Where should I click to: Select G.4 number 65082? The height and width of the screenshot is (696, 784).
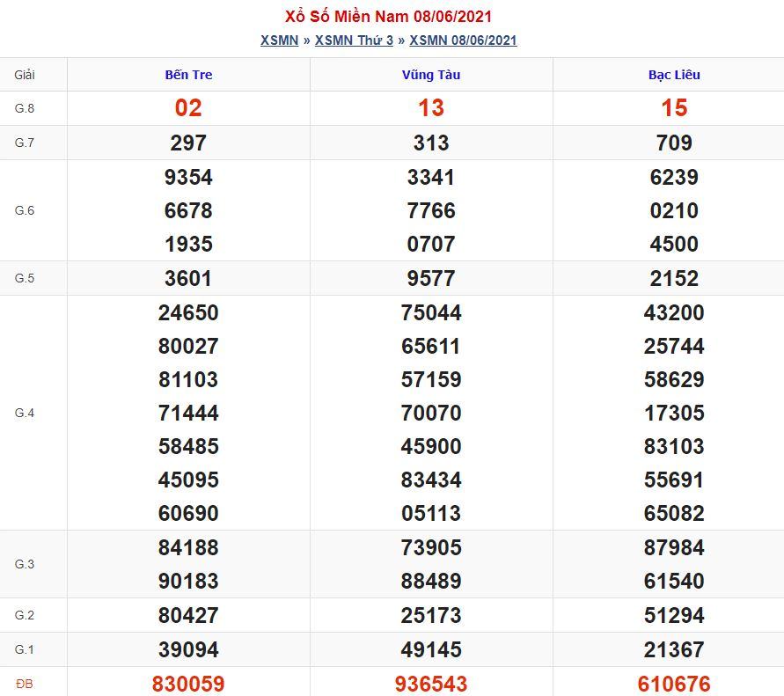(674, 514)
